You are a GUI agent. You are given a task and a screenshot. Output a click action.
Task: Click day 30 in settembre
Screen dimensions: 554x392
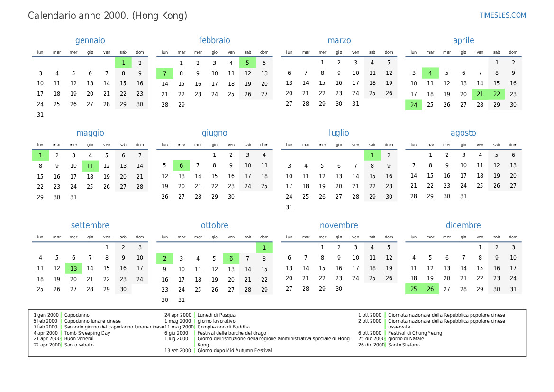[123, 289]
